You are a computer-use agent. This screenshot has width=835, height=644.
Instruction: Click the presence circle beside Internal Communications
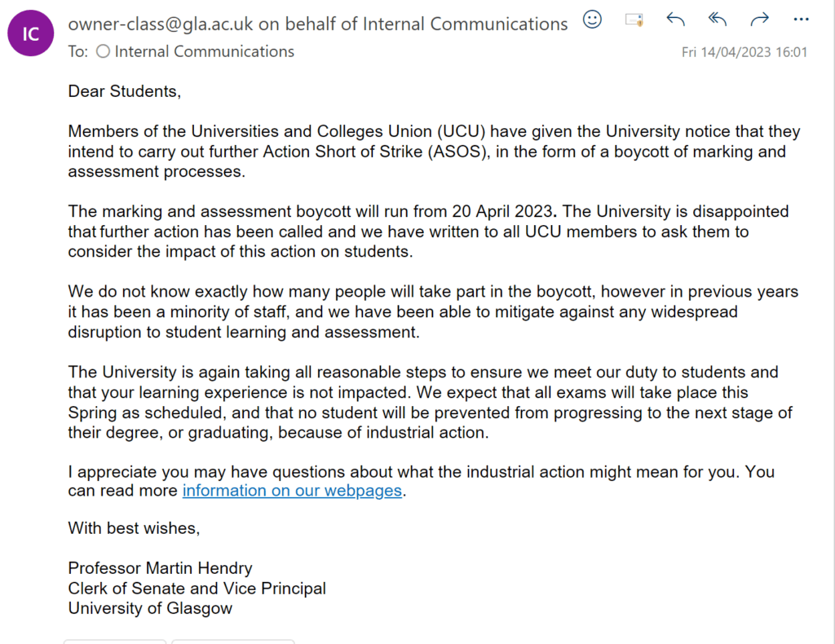pyautogui.click(x=104, y=51)
